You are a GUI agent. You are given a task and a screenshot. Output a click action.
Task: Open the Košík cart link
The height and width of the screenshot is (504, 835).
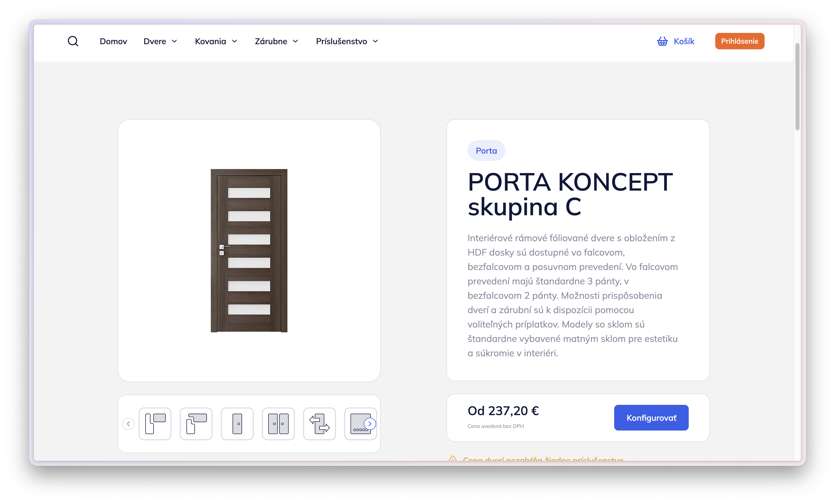coord(684,41)
